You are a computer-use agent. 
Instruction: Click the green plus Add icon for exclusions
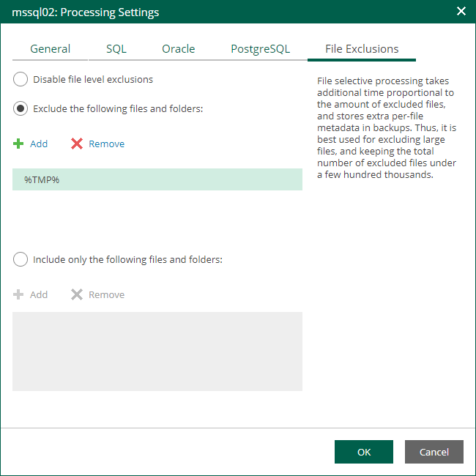(x=18, y=144)
